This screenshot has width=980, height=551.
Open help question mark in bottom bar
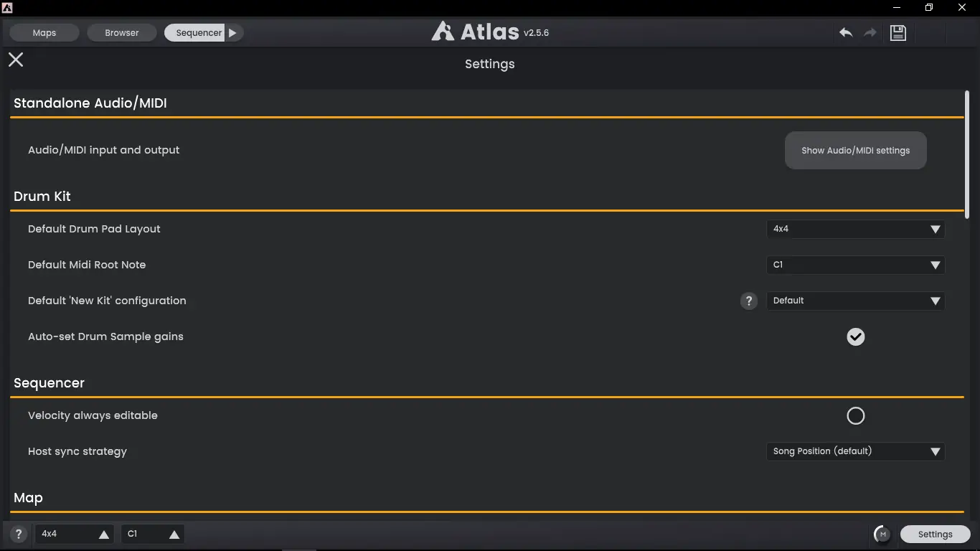pyautogui.click(x=19, y=534)
